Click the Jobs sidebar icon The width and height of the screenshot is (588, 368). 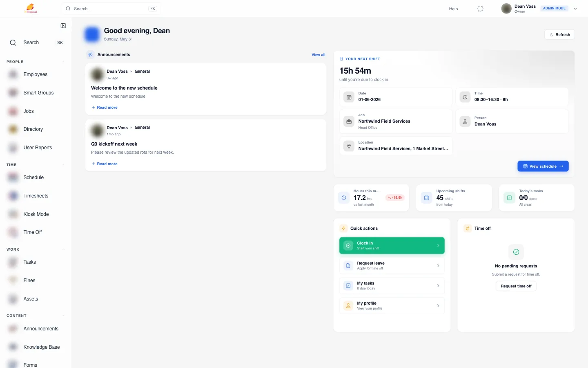coord(13,111)
